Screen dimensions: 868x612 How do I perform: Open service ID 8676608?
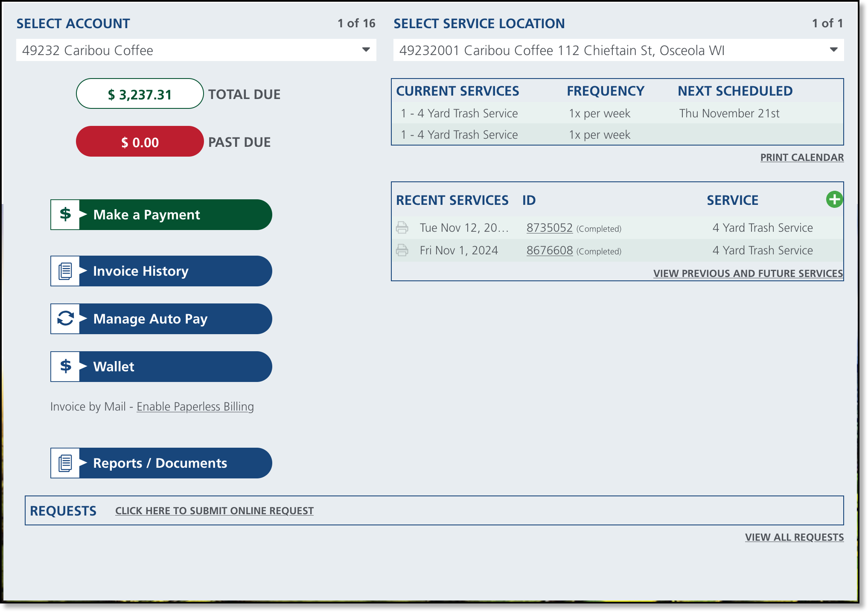tap(549, 251)
